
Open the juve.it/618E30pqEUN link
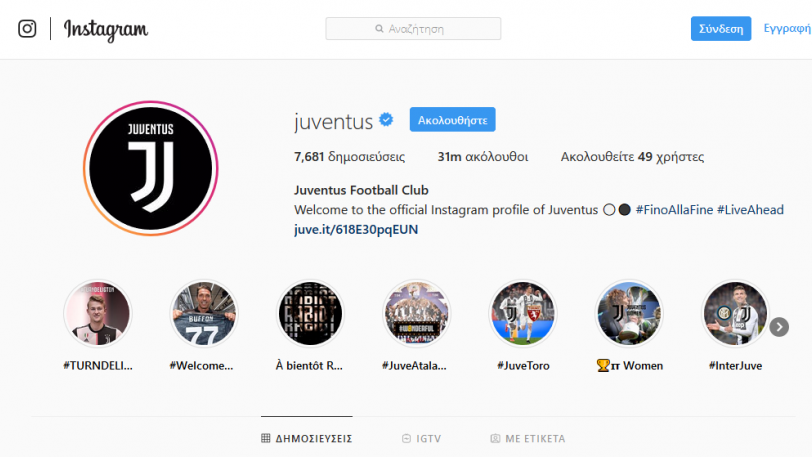click(356, 230)
